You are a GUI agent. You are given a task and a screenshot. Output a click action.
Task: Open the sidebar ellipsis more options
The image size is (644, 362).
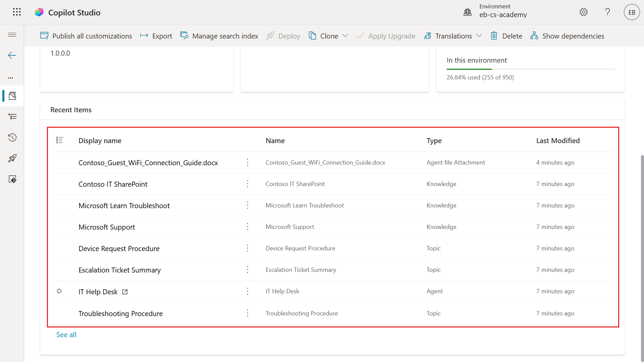[11, 78]
